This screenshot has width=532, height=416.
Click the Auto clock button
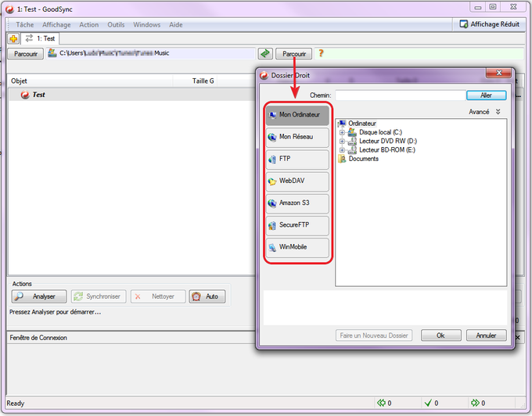coord(207,296)
